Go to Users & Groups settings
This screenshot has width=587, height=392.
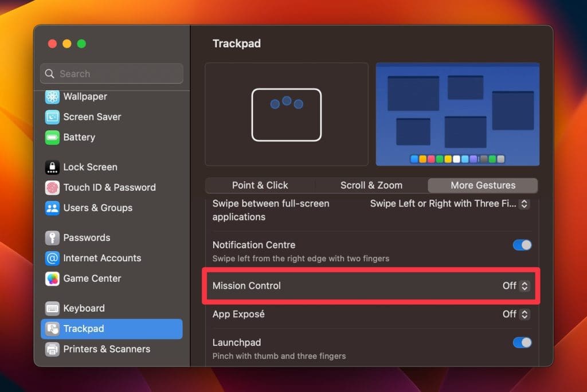(97, 208)
